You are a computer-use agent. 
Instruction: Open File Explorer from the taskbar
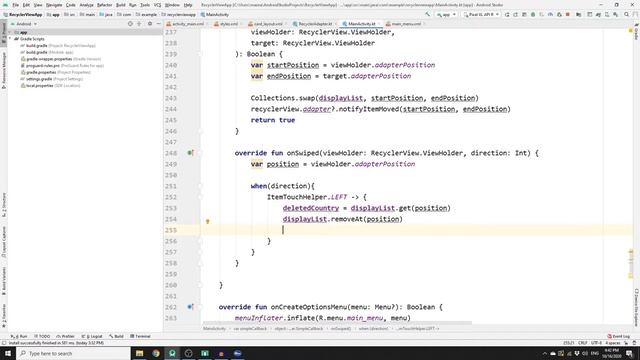point(140,353)
